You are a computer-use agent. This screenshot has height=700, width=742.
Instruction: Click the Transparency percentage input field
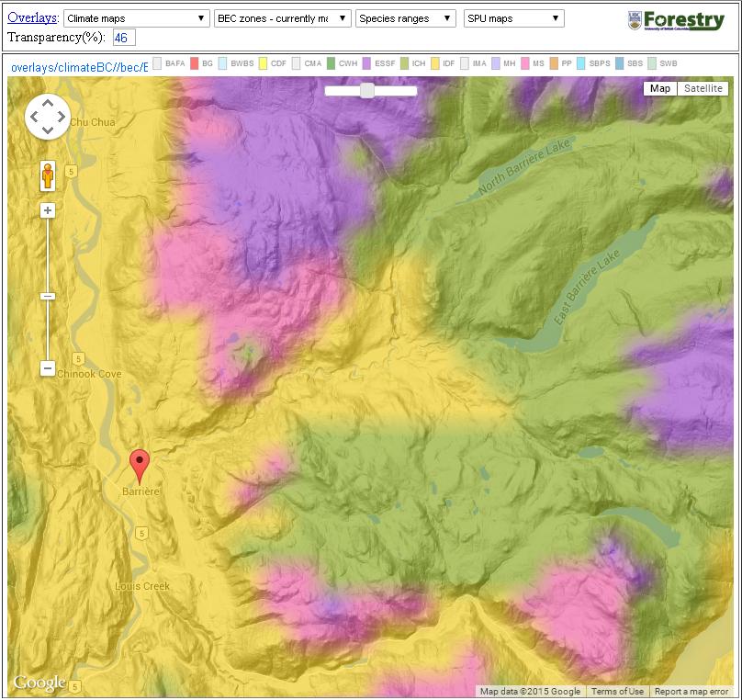tap(124, 37)
